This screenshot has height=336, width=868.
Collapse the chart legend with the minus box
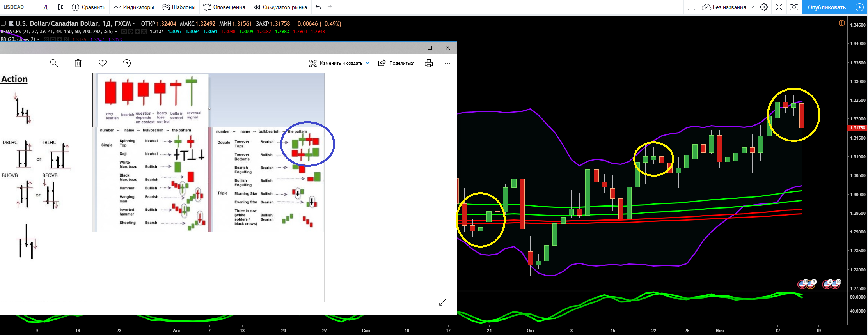[x=3, y=23]
